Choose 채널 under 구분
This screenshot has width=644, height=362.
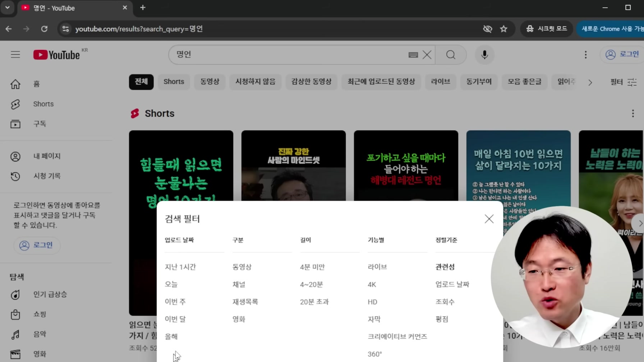click(239, 284)
